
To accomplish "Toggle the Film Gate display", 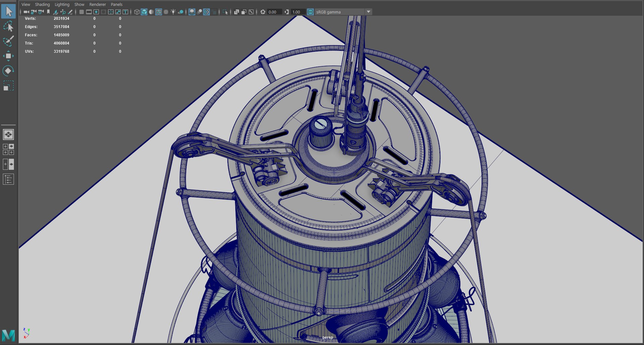I will point(89,12).
